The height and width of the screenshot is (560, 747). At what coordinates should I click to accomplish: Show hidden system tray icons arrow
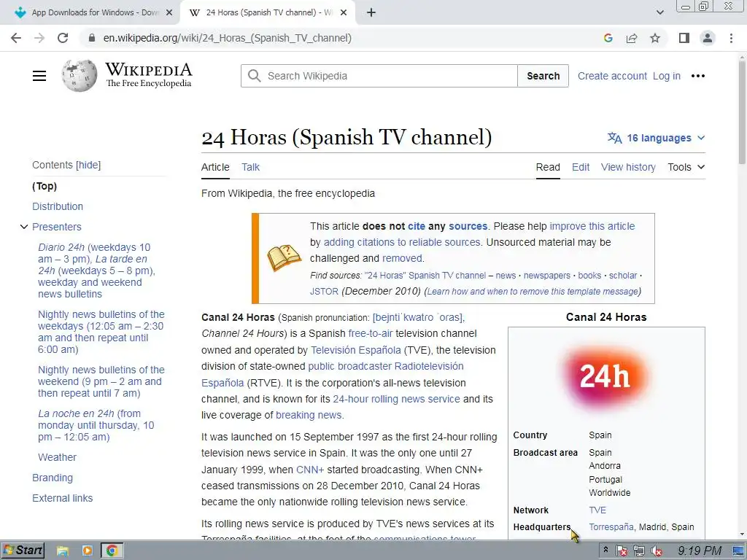(x=605, y=550)
